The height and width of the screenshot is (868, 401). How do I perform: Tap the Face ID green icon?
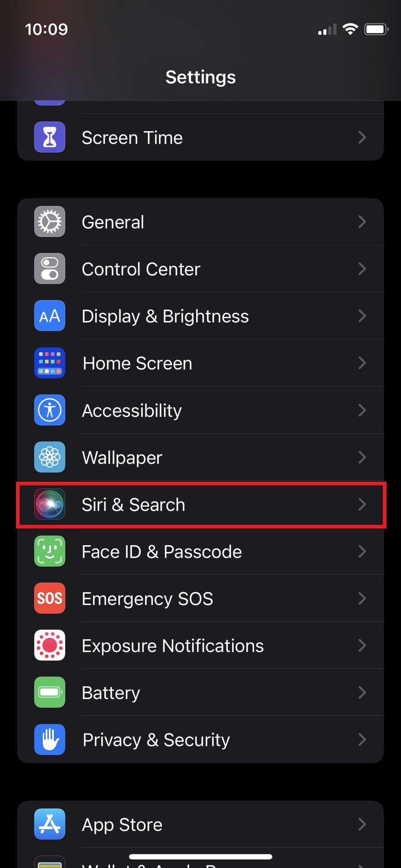point(50,551)
